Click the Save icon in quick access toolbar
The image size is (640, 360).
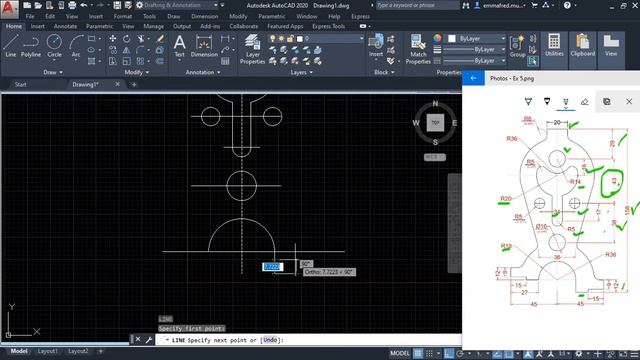pyautogui.click(x=117, y=5)
